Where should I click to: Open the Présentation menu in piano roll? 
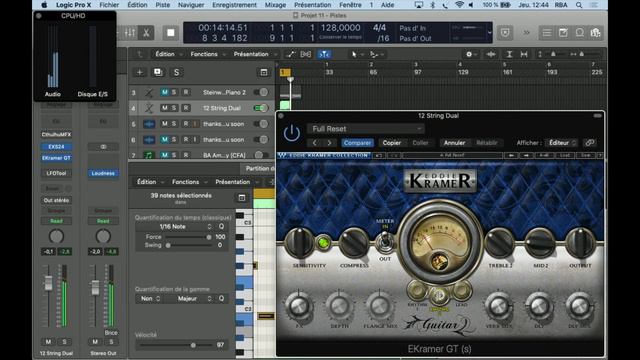[236, 182]
